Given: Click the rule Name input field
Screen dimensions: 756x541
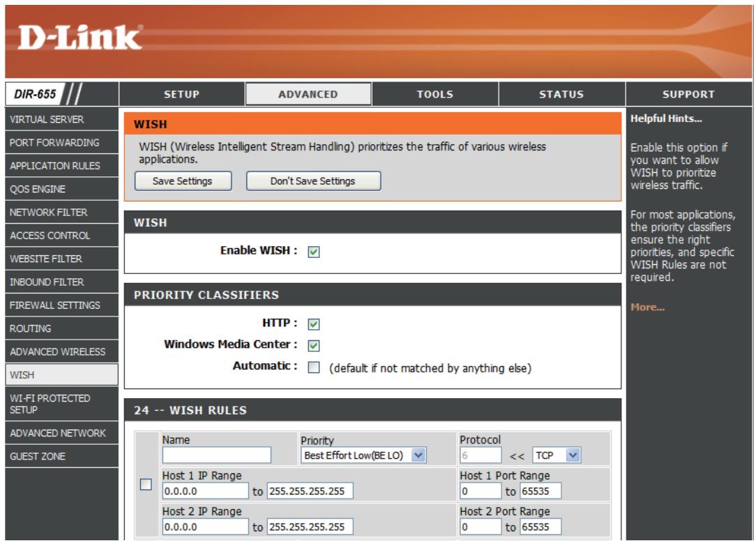Looking at the screenshot, I should (x=216, y=455).
